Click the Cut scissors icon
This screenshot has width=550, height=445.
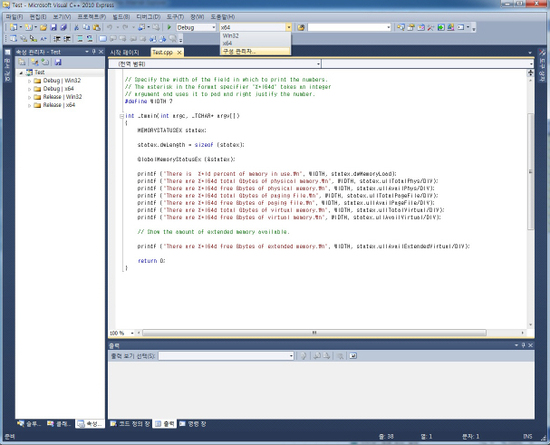tap(76, 27)
